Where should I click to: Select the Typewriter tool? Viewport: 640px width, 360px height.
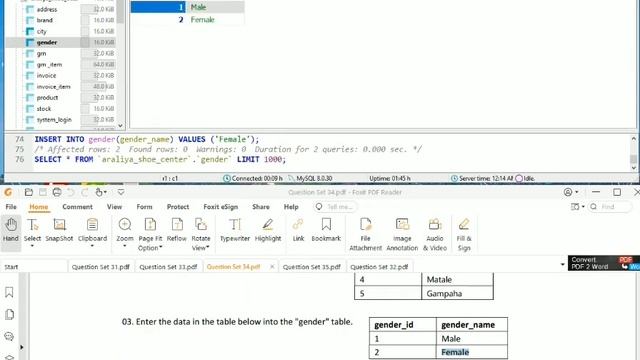pyautogui.click(x=235, y=230)
